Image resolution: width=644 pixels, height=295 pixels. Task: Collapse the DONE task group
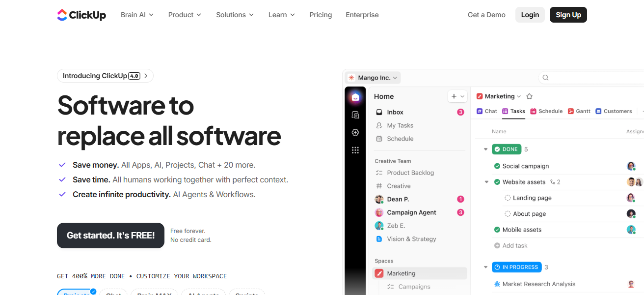point(485,149)
